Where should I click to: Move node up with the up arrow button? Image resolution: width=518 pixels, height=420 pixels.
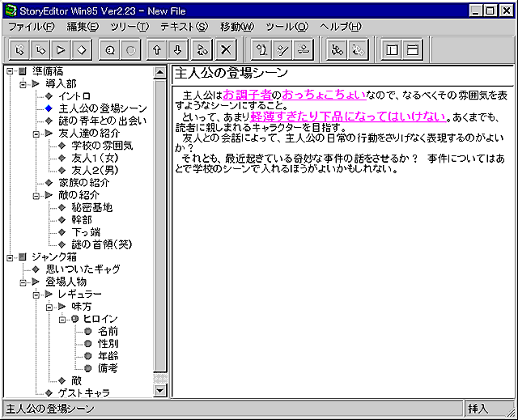pos(157,50)
